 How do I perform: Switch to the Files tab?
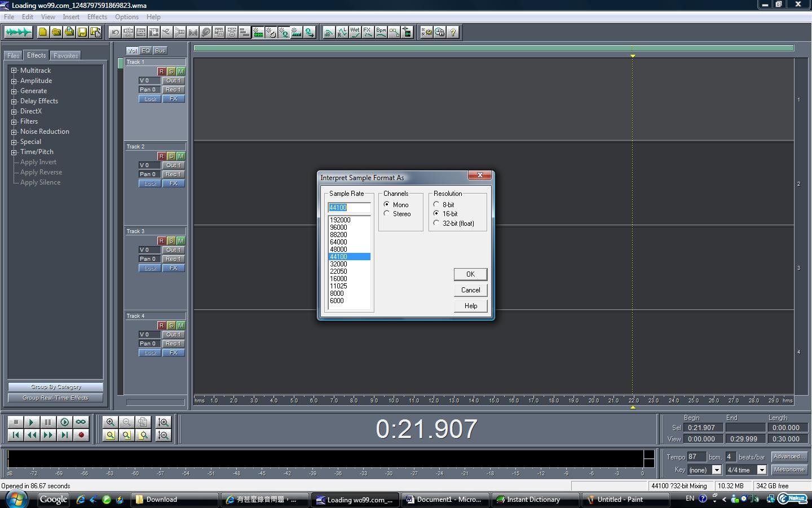14,55
